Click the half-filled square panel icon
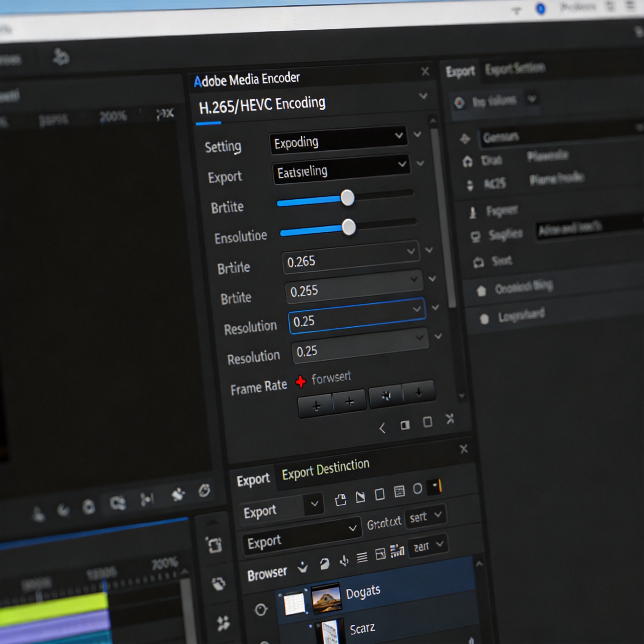Image resolution: width=644 pixels, height=644 pixels. tap(405, 425)
